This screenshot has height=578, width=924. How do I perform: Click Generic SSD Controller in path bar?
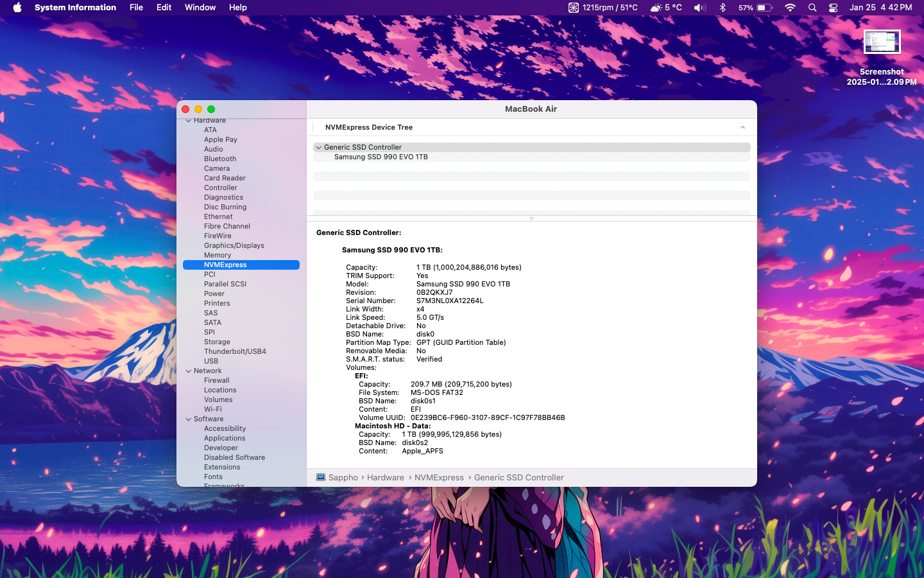pyautogui.click(x=518, y=477)
